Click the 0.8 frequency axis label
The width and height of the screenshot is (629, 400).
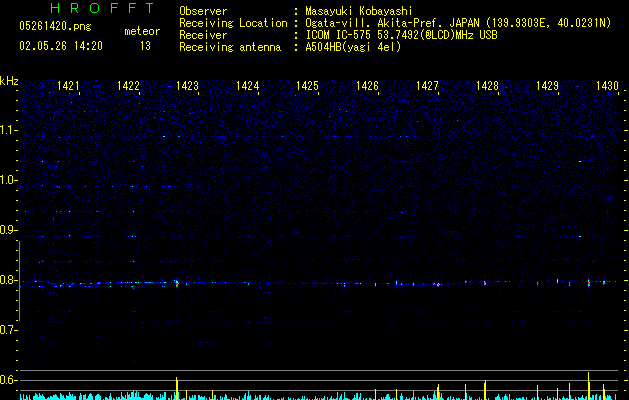tap(8, 280)
